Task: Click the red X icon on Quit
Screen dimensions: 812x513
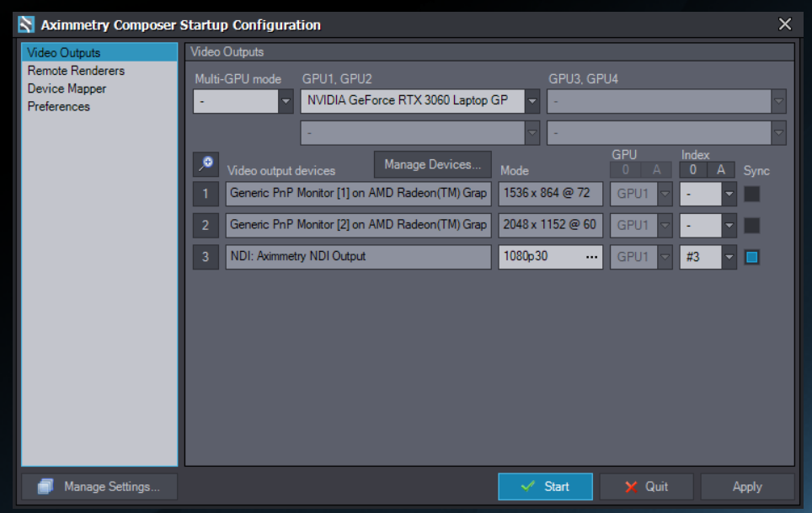Action: [x=631, y=487]
